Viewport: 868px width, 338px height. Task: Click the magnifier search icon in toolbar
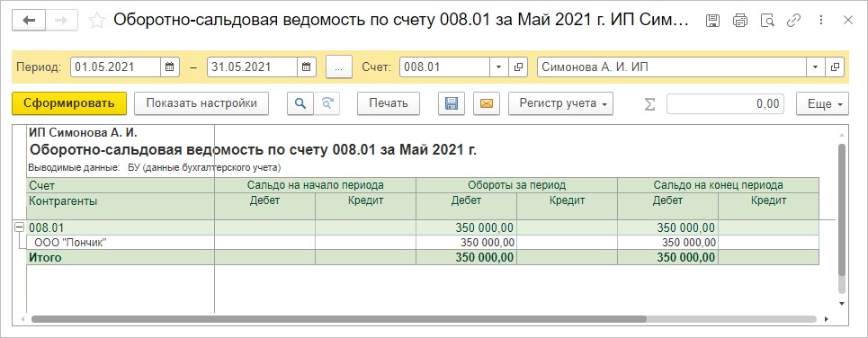point(300,103)
